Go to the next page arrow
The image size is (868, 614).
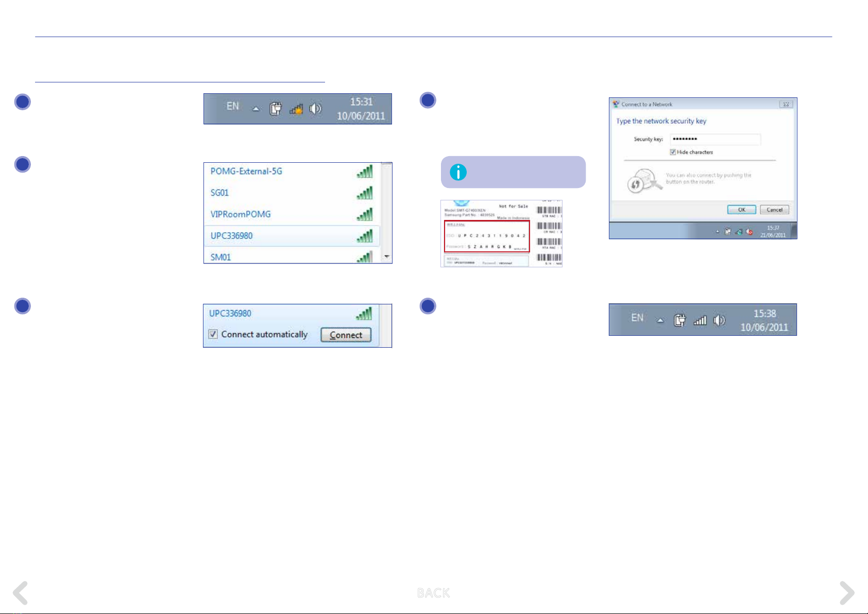847,593
